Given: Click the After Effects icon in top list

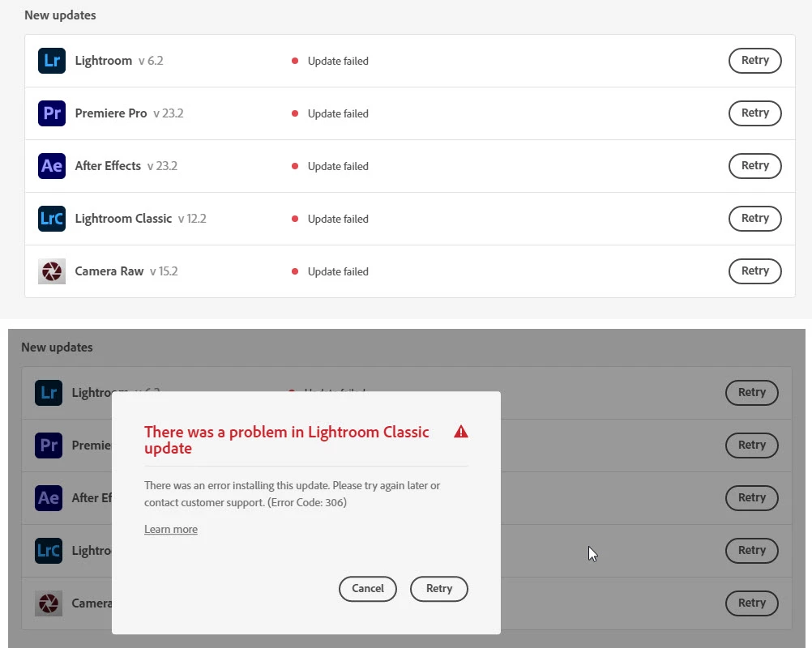Looking at the screenshot, I should pyautogui.click(x=52, y=166).
